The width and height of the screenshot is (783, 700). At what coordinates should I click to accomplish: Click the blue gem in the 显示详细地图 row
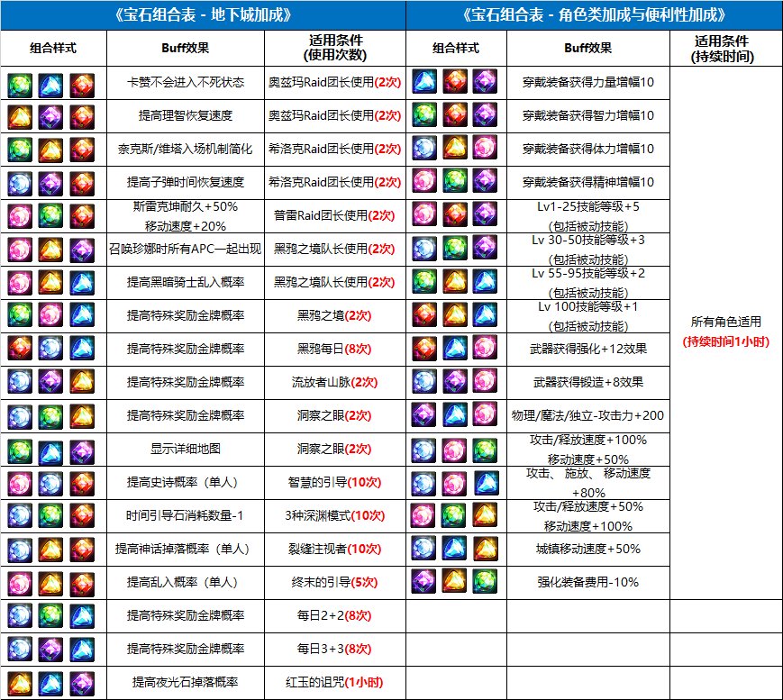click(x=50, y=448)
